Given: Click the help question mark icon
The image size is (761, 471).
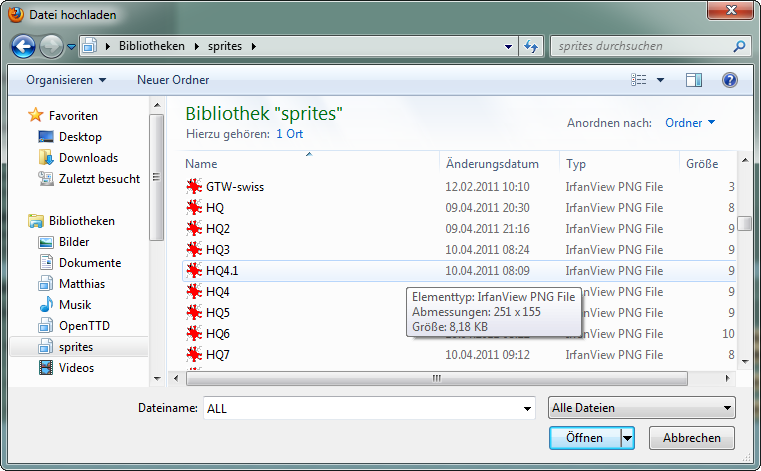Looking at the screenshot, I should click(729, 80).
